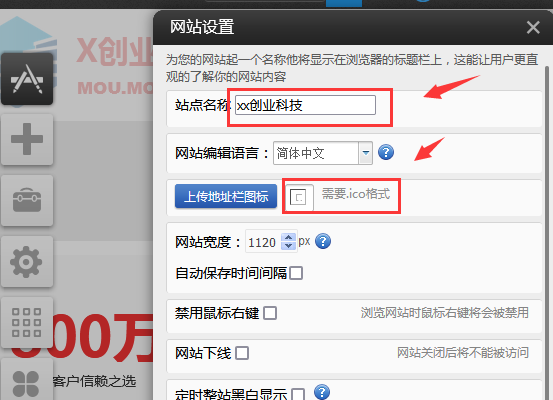Click the four-leaf clover sidebar icon
Screen dimensions: 553x400
27,382
